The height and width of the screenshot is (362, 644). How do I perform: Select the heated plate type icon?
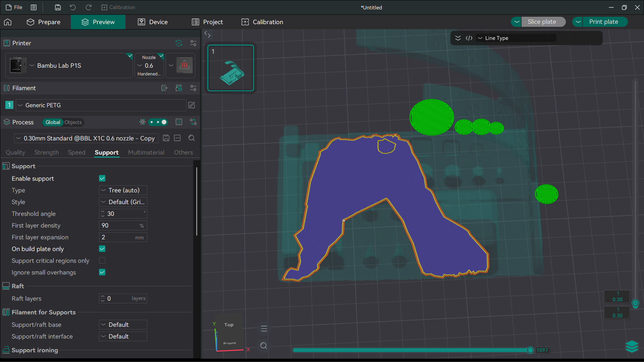pyautogui.click(x=184, y=65)
